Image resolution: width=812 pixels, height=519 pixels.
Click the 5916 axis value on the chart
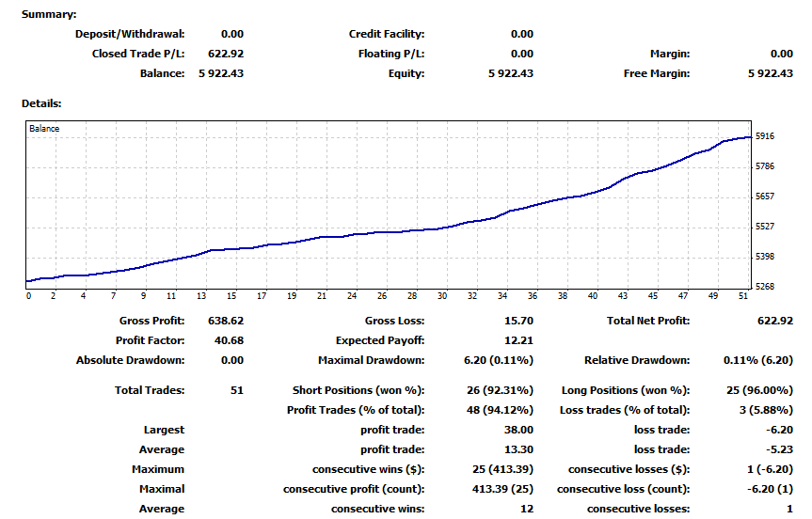click(x=765, y=136)
